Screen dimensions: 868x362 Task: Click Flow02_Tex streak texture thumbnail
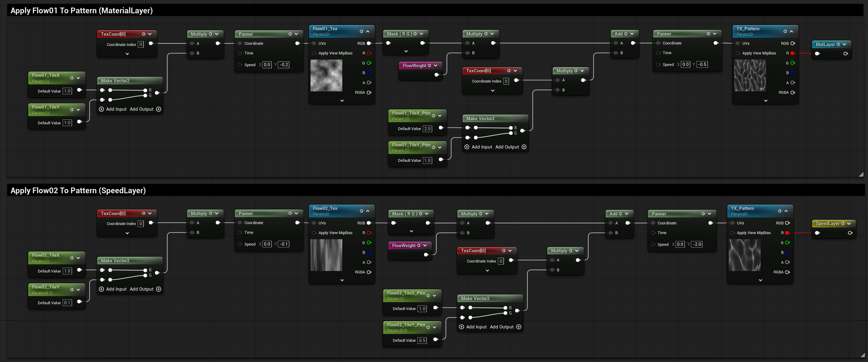click(326, 255)
